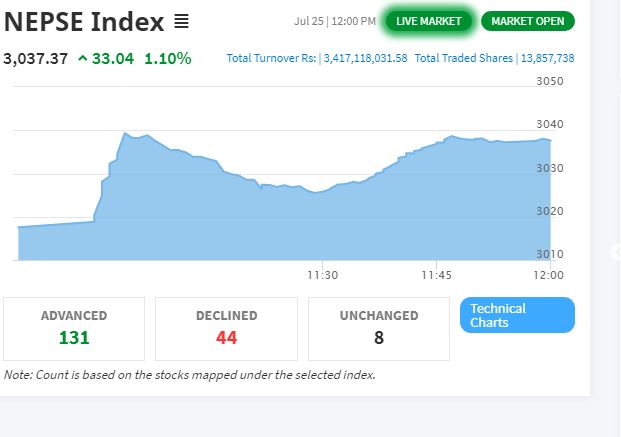621x437 pixels.
Task: Select the UNCHANGED 8 box
Action: coord(379,329)
